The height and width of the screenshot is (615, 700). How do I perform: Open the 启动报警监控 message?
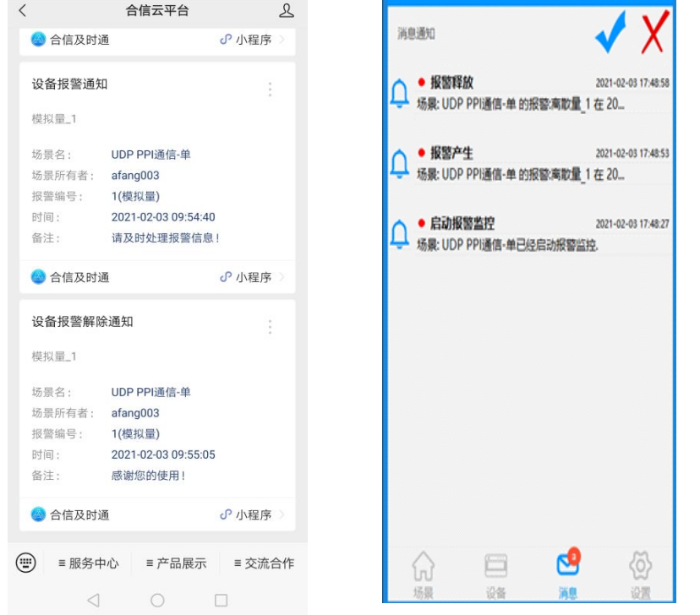530,234
